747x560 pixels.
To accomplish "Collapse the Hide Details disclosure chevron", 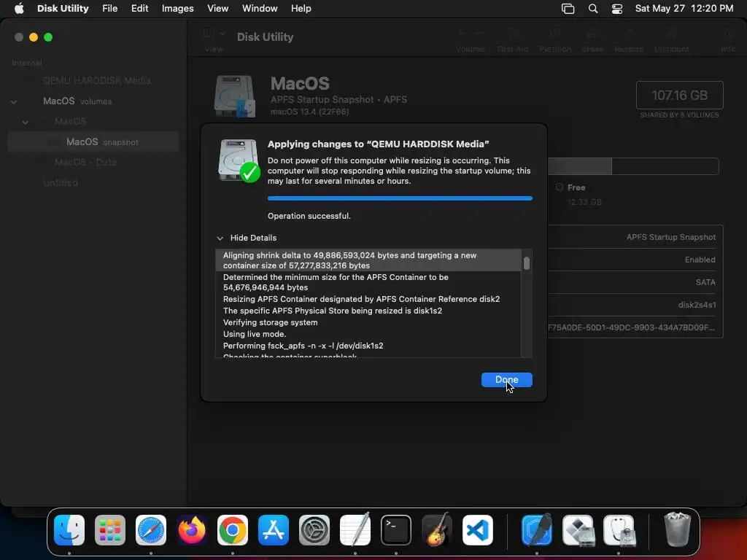I will 220,238.
